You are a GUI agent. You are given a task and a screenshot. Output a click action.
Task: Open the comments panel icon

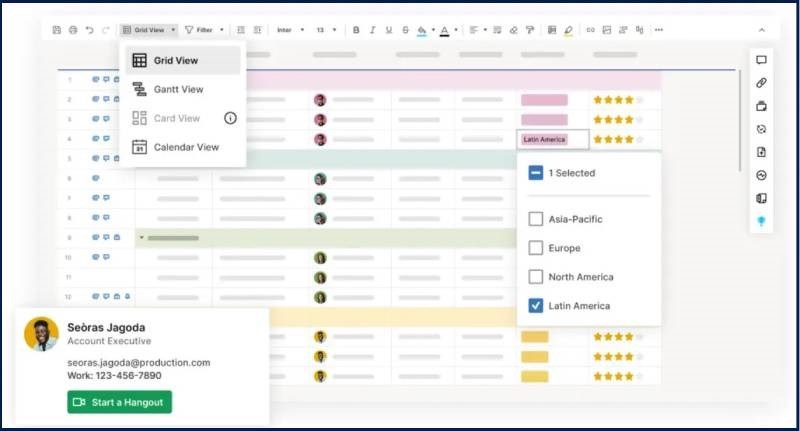(761, 60)
